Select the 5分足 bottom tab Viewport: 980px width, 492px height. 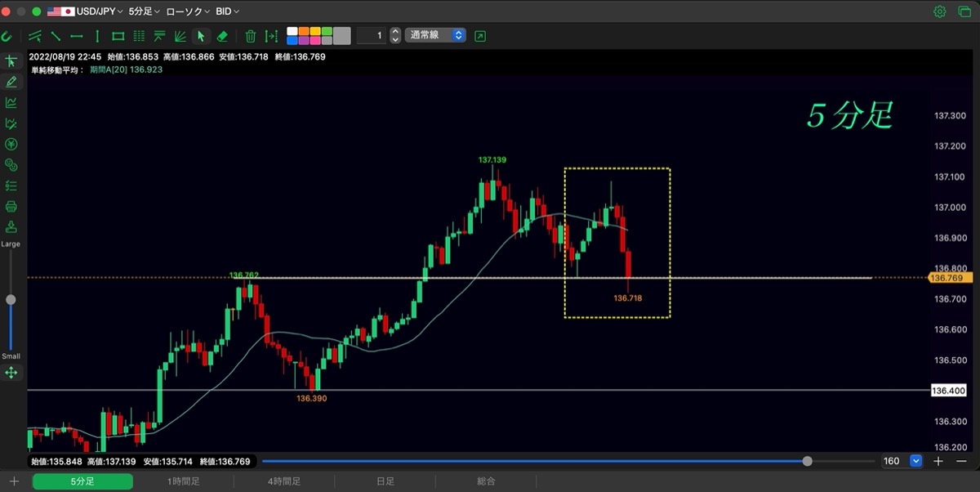pos(82,481)
